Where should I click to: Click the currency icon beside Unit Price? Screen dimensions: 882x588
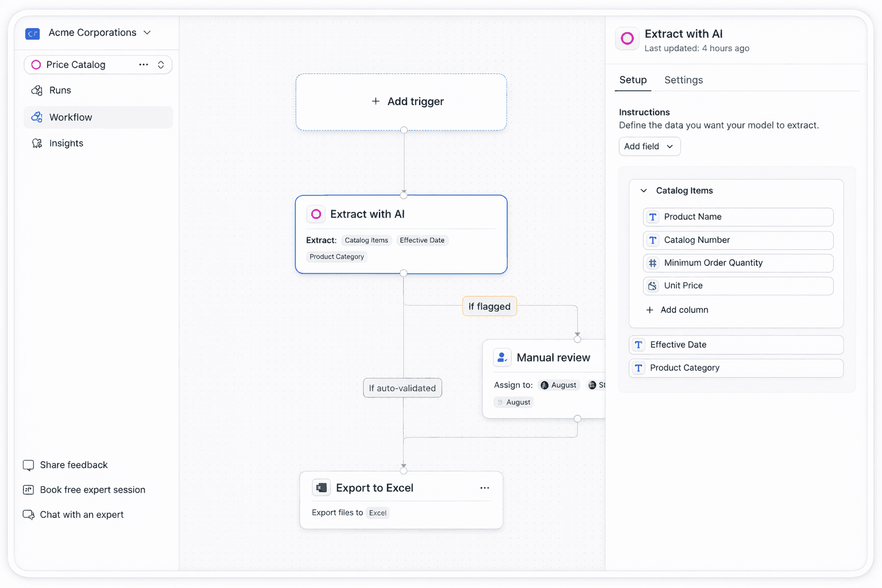(x=652, y=285)
